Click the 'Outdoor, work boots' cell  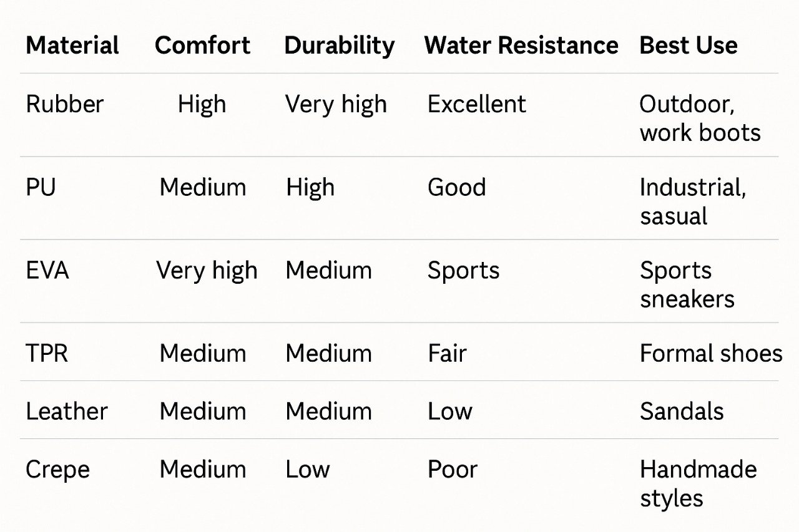pos(700,118)
